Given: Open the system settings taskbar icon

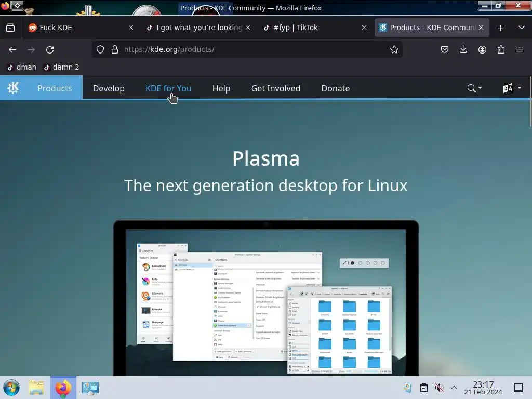Looking at the screenshot, I should point(90,388).
